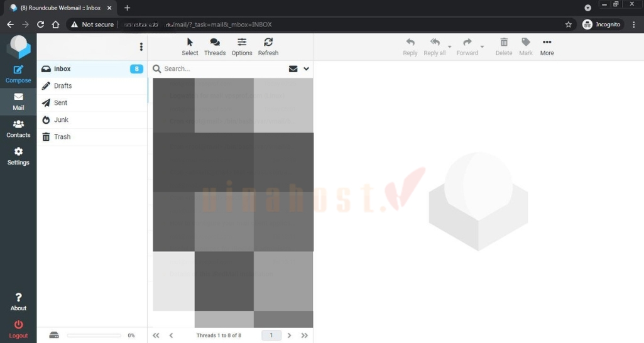The height and width of the screenshot is (343, 644).
Task: Go to the last page of messages
Action: (304, 335)
